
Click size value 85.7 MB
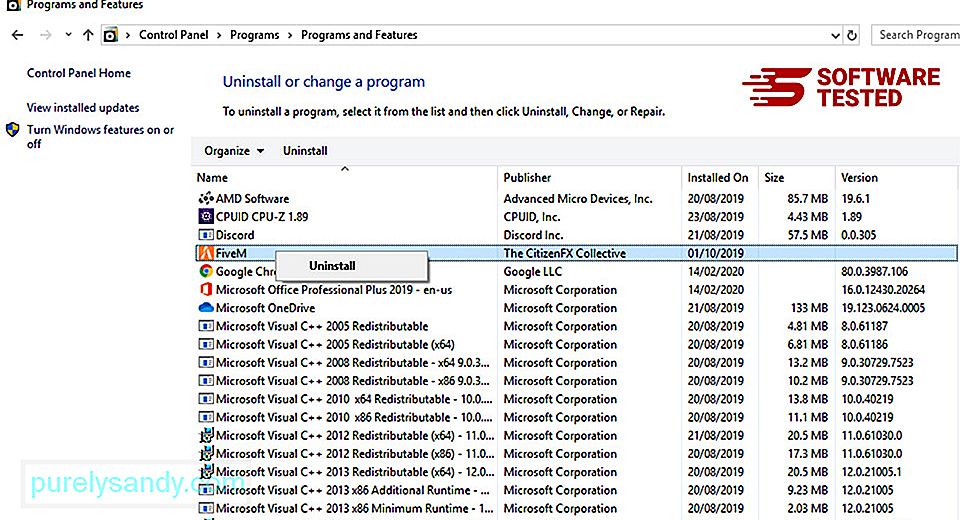808,198
